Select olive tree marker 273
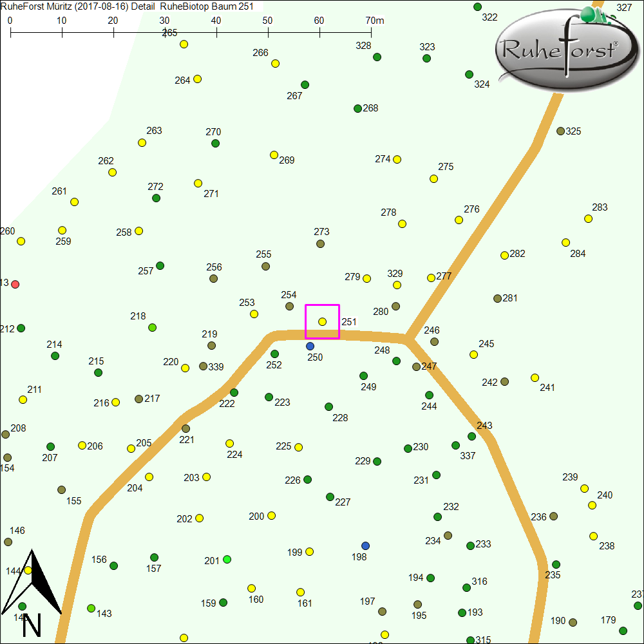This screenshot has height=644, width=644. pyautogui.click(x=320, y=243)
